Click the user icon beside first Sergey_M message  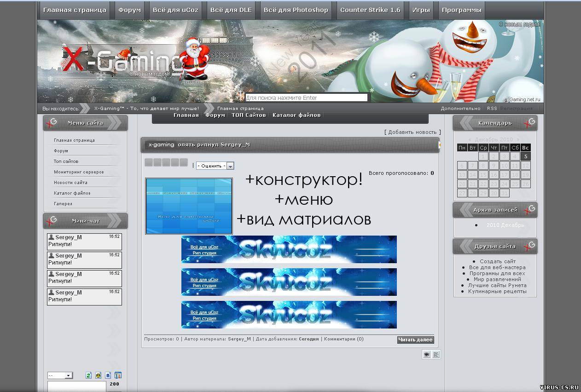[x=52, y=237]
